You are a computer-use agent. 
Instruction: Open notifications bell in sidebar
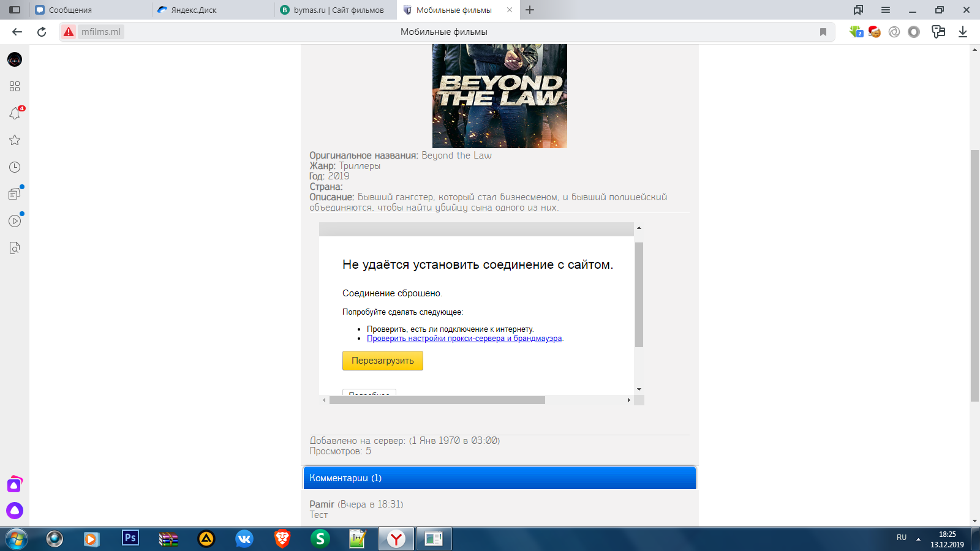click(15, 113)
